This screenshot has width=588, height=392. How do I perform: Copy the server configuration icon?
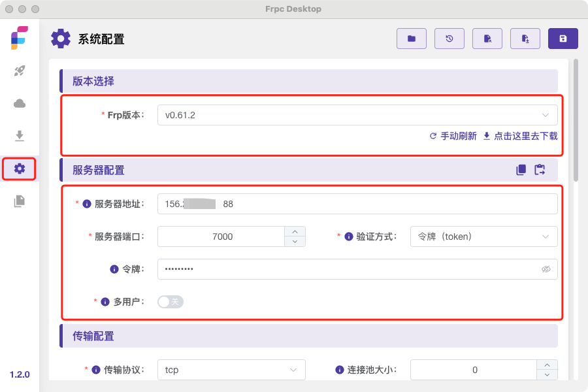(521, 170)
